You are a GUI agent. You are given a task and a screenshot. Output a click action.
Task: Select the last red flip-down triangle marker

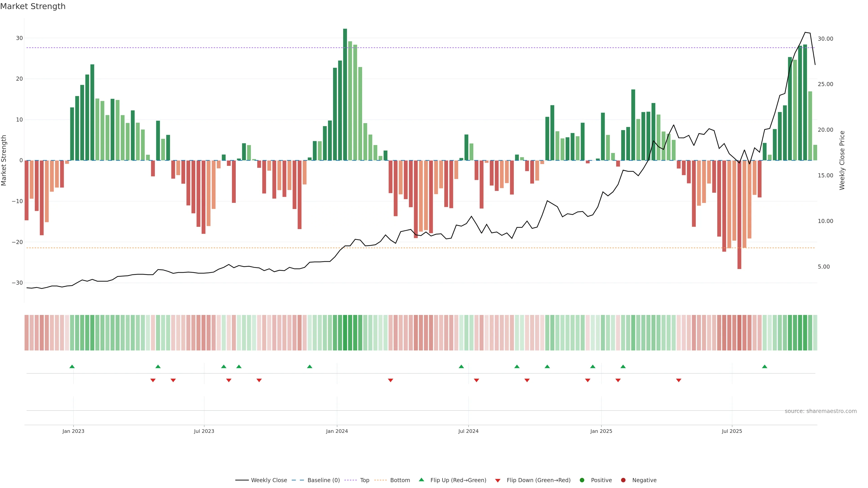[x=679, y=380]
